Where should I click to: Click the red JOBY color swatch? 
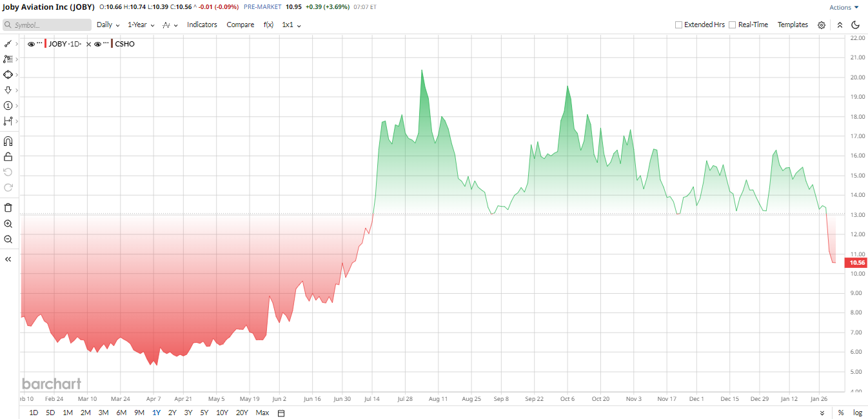point(46,44)
